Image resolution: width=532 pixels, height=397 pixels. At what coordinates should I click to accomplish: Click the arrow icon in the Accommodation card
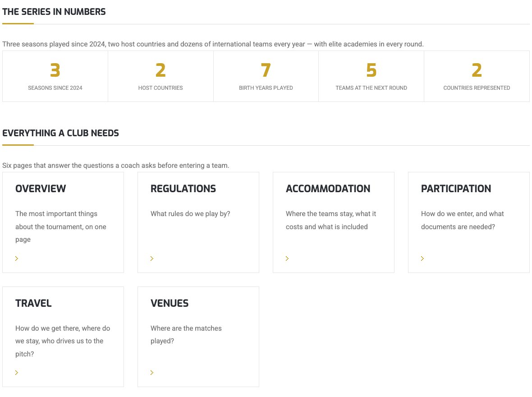(x=287, y=259)
